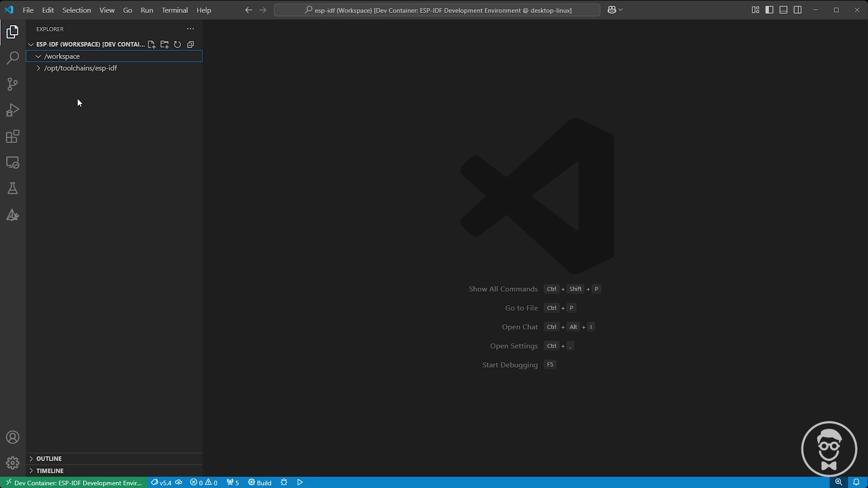868x488 pixels.
Task: Collapse the /workspace folder
Action: click(38, 56)
